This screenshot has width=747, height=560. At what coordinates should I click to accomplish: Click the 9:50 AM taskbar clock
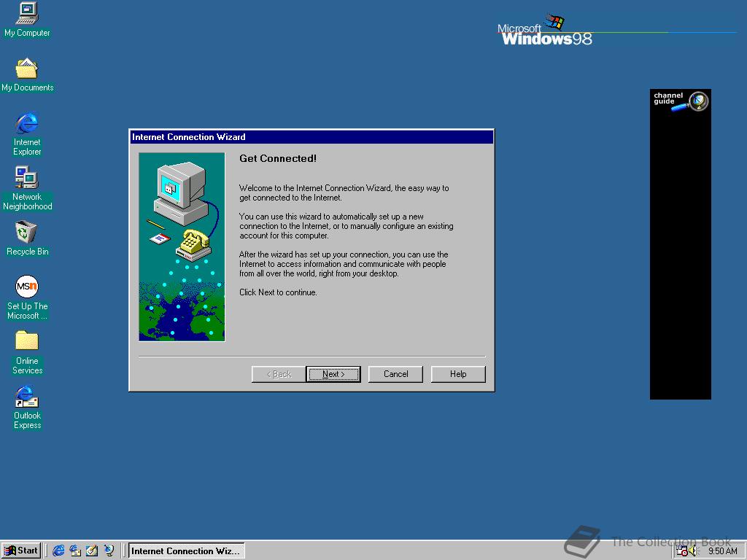[722, 551]
